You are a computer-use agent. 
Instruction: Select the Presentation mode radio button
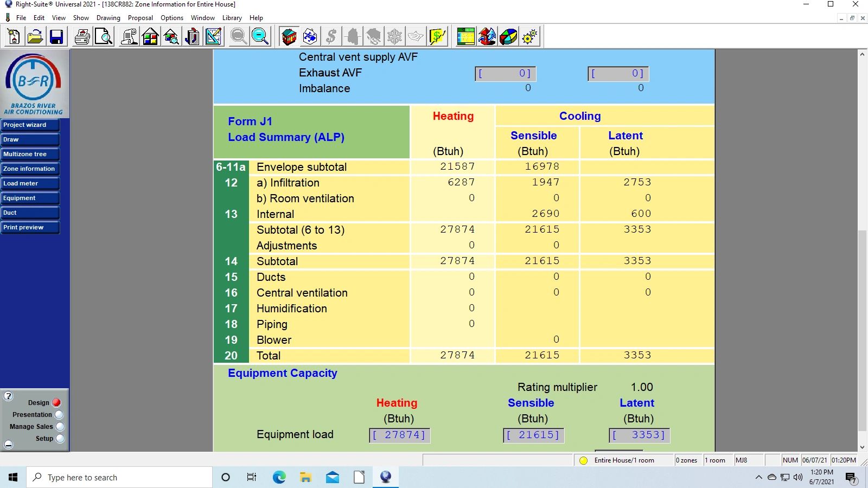[59, 415]
